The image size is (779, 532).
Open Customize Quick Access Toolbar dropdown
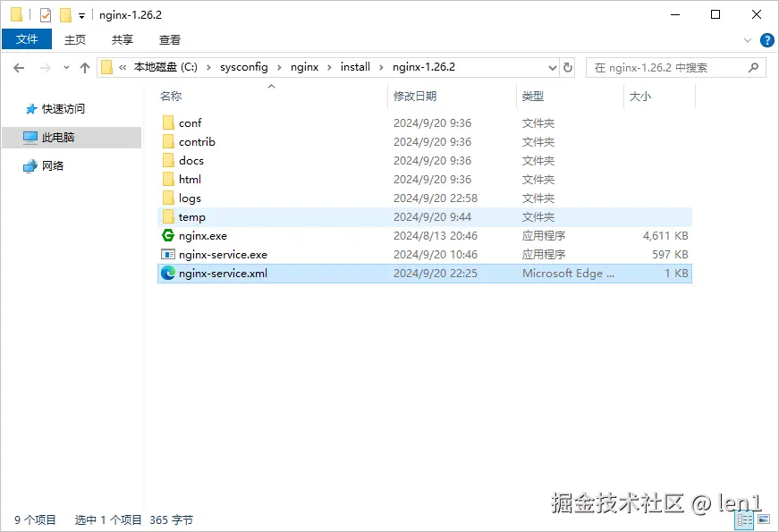tap(81, 16)
